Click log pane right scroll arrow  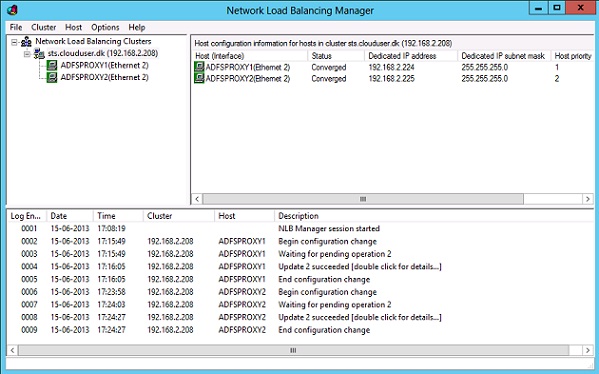tap(588, 350)
